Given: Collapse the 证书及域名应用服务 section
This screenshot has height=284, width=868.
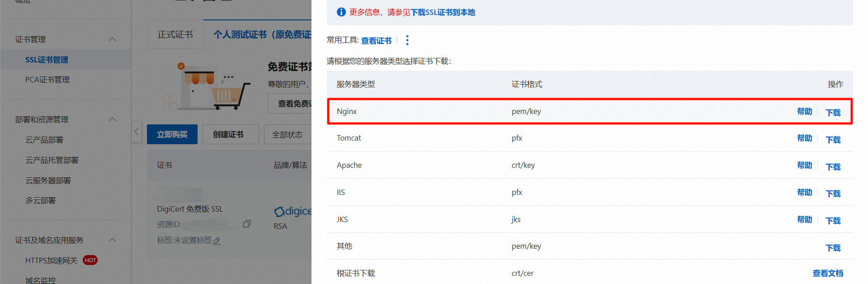Looking at the screenshot, I should coord(113,240).
